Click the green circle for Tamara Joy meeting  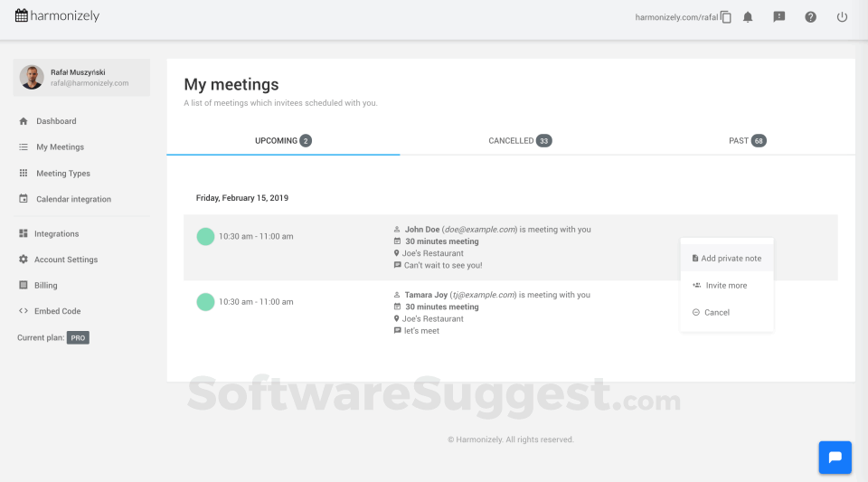205,302
